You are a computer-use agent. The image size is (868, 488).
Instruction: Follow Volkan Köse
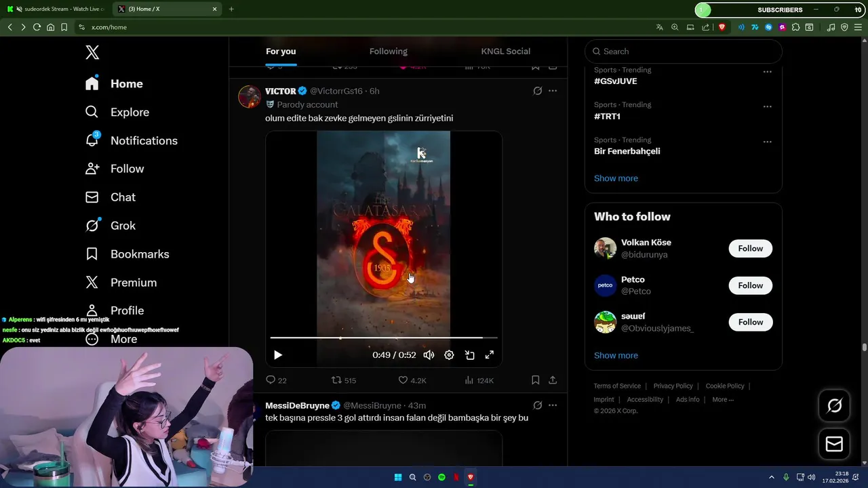pos(751,249)
